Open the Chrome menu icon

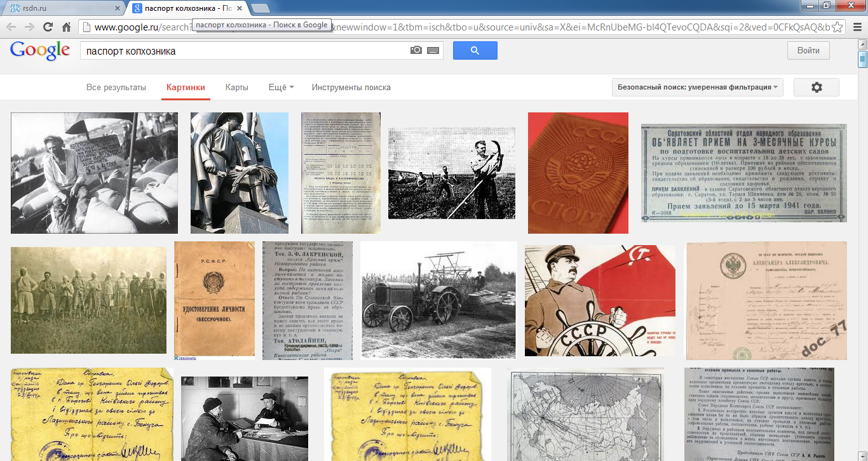(x=857, y=27)
